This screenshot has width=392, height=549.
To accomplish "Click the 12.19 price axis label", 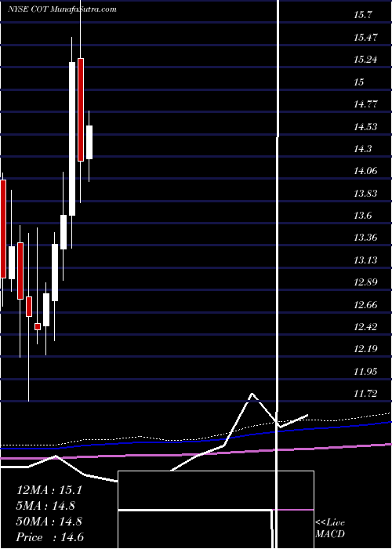I will click(x=366, y=349).
